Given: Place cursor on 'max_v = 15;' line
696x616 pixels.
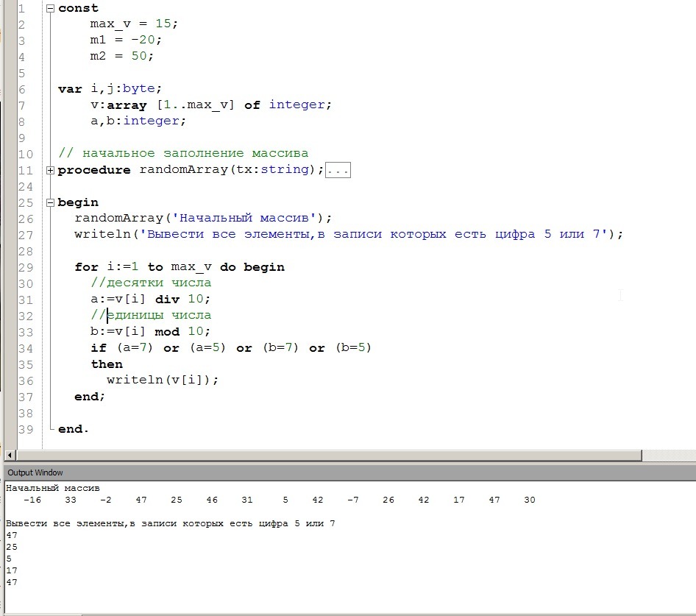Looking at the screenshot, I should pos(134,24).
